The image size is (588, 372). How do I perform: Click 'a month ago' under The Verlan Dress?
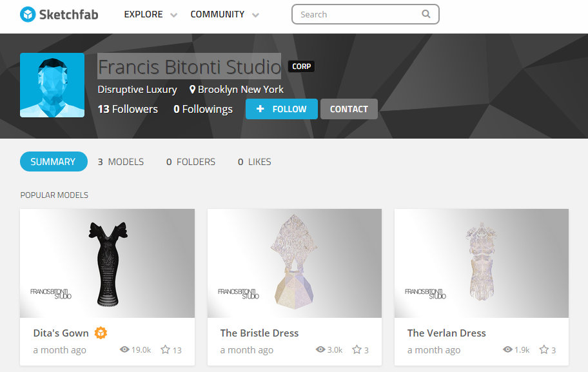434,350
